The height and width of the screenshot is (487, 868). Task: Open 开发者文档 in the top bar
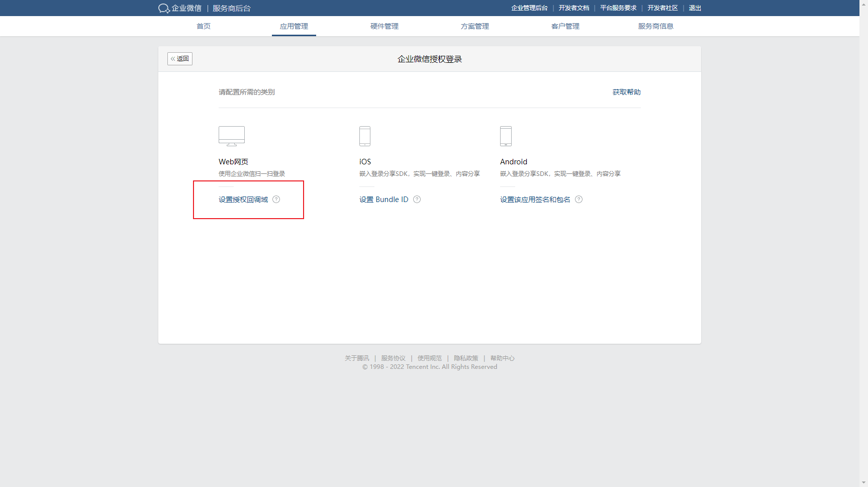point(573,8)
